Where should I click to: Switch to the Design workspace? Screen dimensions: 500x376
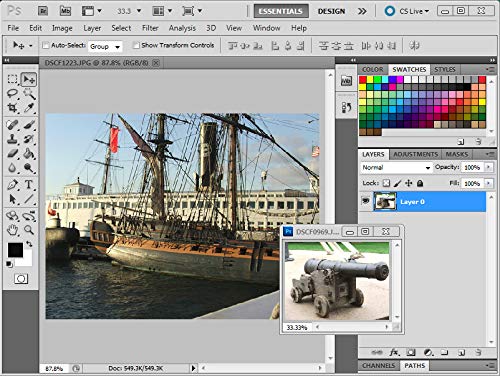[x=331, y=11]
